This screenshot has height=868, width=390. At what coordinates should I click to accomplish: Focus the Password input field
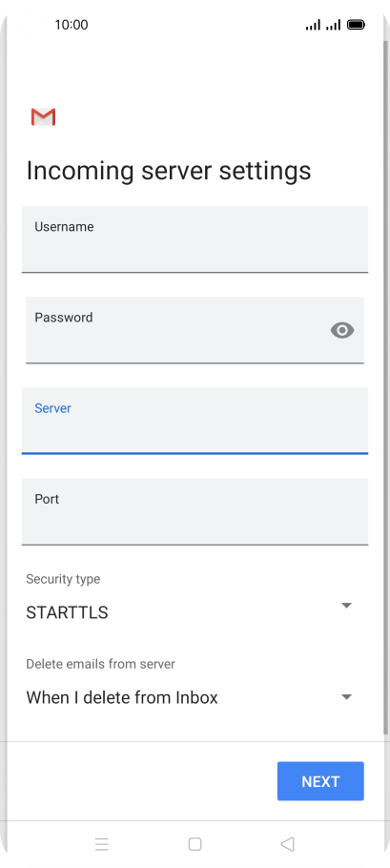click(x=195, y=330)
